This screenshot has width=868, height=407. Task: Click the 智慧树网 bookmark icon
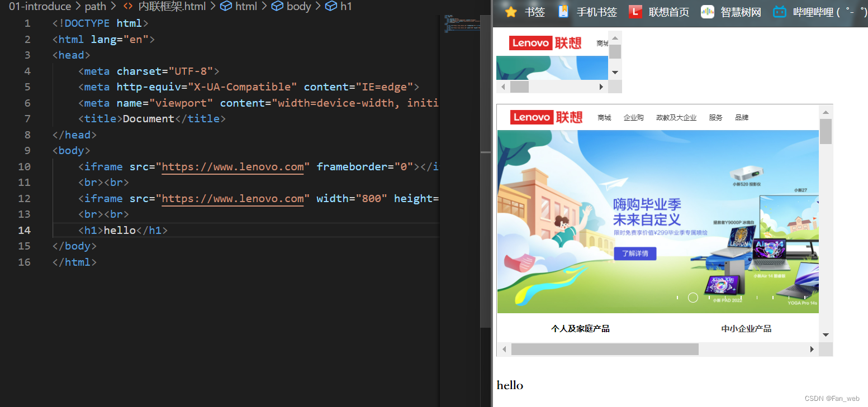pos(708,12)
